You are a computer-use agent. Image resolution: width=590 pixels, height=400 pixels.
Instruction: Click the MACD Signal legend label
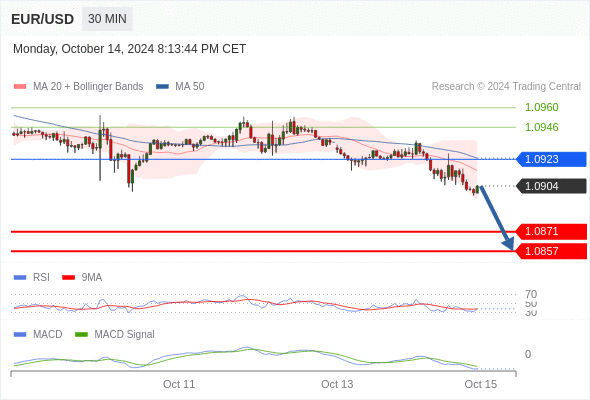pyautogui.click(x=124, y=335)
